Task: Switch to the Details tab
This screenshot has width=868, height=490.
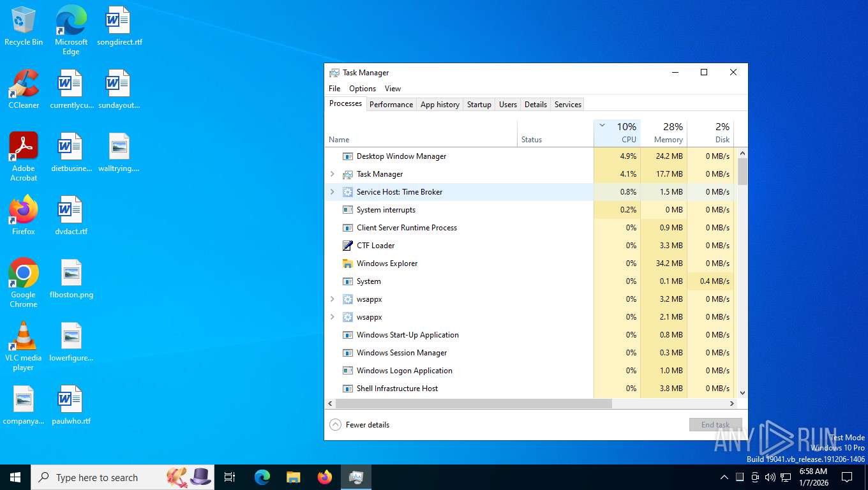Action: pyautogui.click(x=535, y=105)
